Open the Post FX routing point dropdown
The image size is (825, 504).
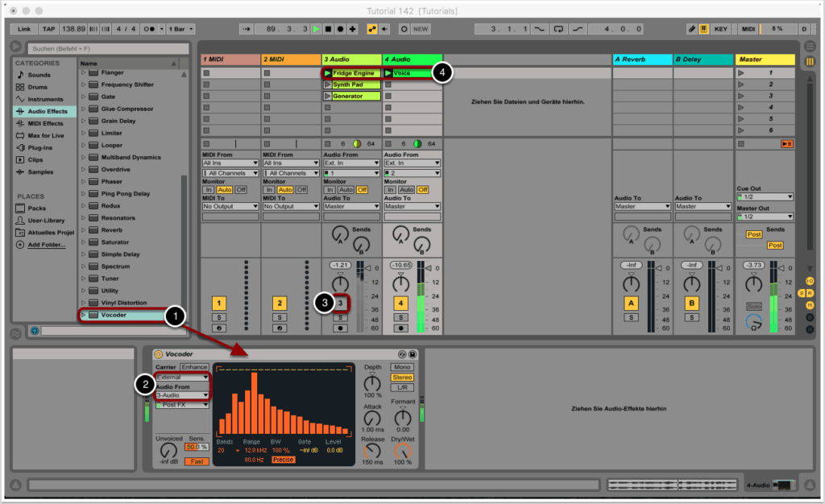click(181, 405)
